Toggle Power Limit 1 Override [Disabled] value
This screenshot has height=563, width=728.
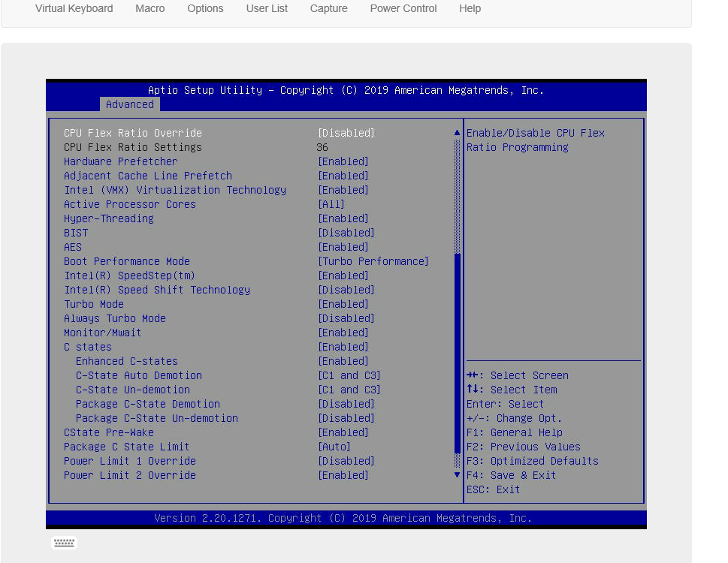[x=346, y=461]
